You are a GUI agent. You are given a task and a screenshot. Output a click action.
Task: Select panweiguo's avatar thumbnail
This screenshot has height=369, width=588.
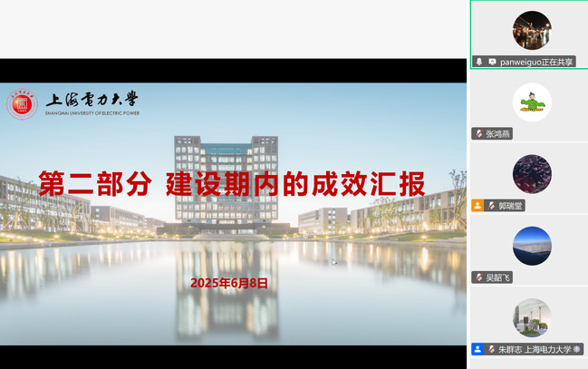tap(531, 30)
